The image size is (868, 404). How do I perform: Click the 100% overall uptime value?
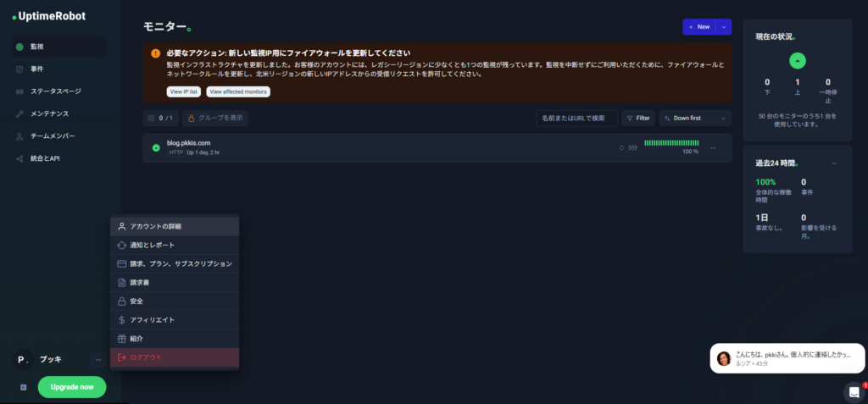765,182
